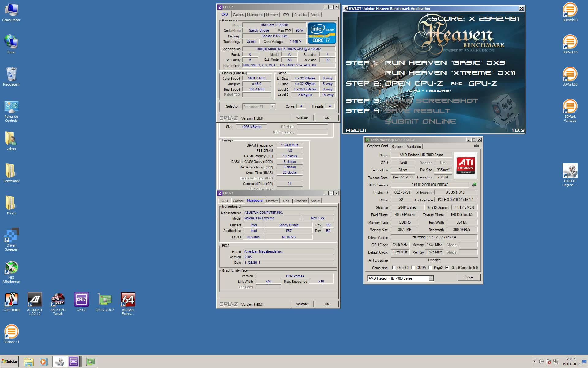Open Mainboard tab in top CPU-Z
This screenshot has width=588, height=368.
coord(255,15)
